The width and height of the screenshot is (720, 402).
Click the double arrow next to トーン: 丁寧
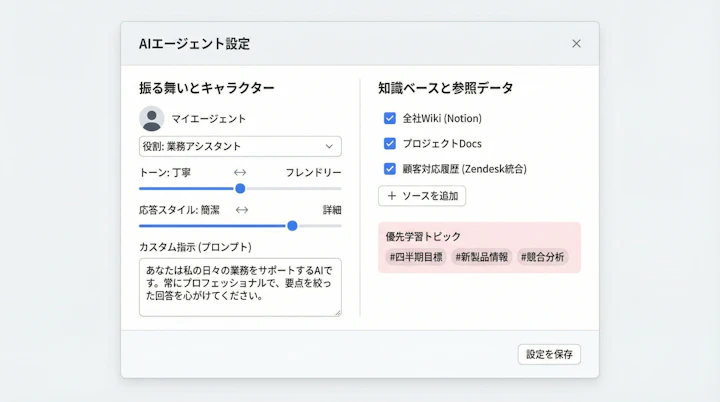240,172
